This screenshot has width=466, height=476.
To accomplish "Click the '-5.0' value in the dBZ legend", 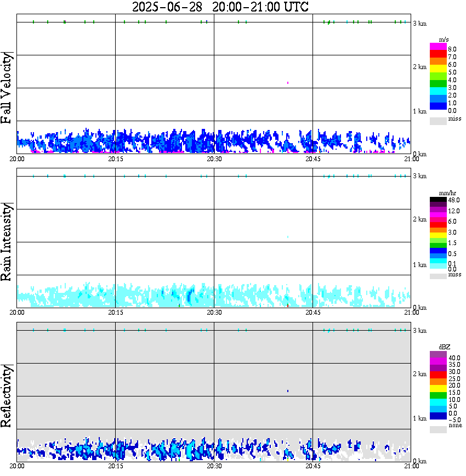I will pos(454,420).
